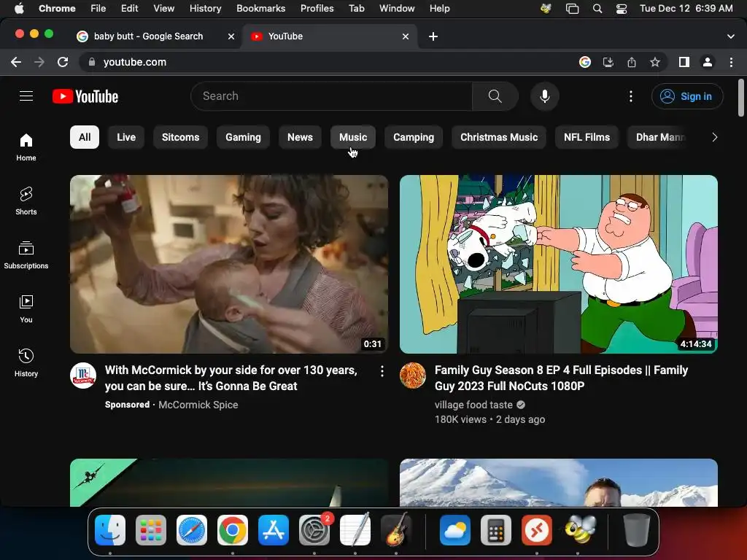Select the Live filter chip
The width and height of the screenshot is (747, 560).
coord(126,137)
